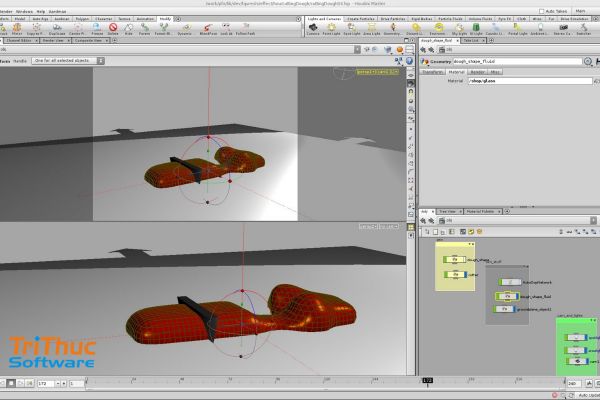Screen dimensions: 600x400
Task: Add a Sky Light from the shelf
Action: point(459,29)
